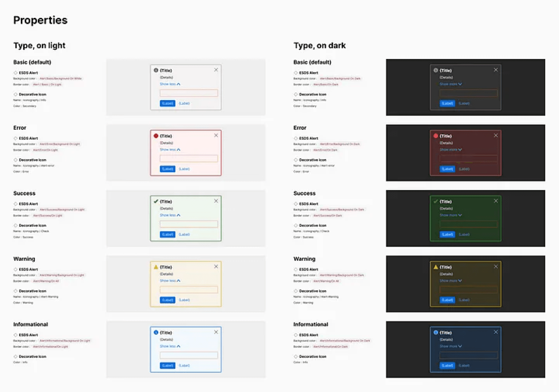This screenshot has width=559, height=392.
Task: Click blue Label button in dark Informational alert
Action: coord(447,366)
